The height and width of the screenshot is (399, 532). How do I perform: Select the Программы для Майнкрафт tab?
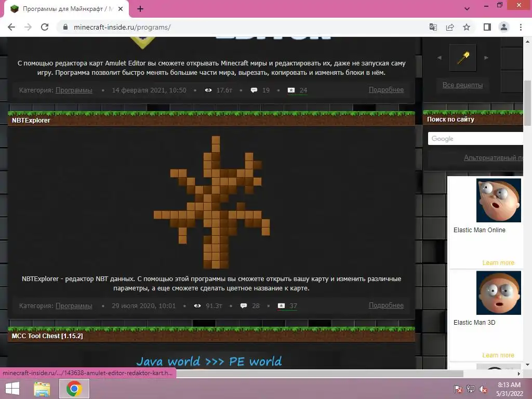coord(66,9)
